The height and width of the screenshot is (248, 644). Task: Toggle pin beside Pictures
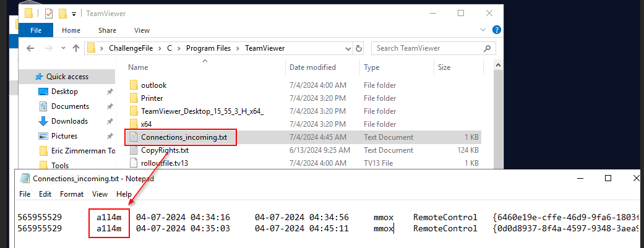click(109, 136)
